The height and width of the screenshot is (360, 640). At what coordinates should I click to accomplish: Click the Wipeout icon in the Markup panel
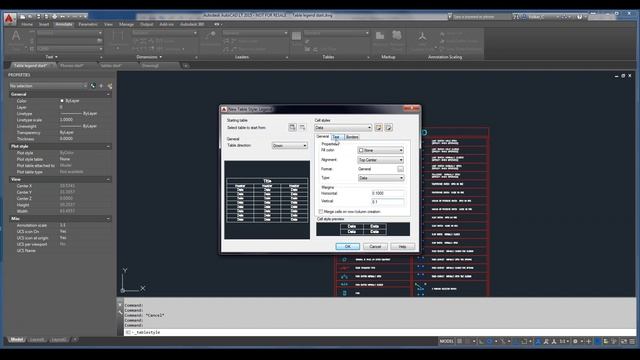coord(380,36)
